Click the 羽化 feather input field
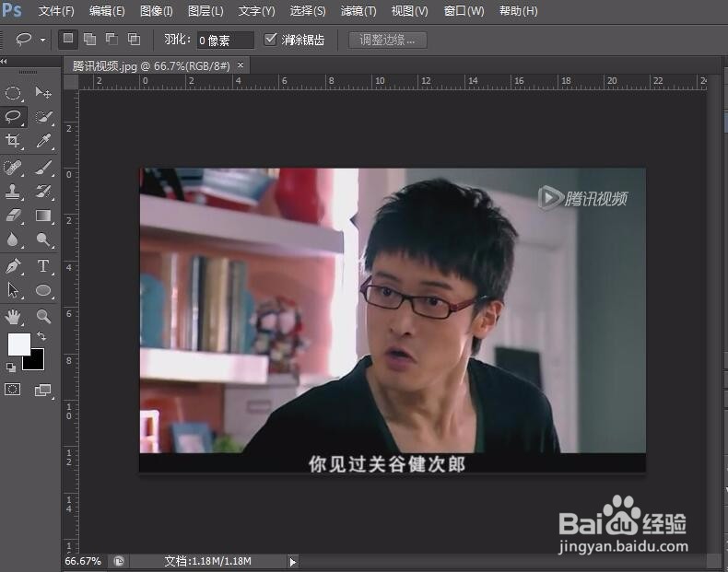 [x=225, y=40]
